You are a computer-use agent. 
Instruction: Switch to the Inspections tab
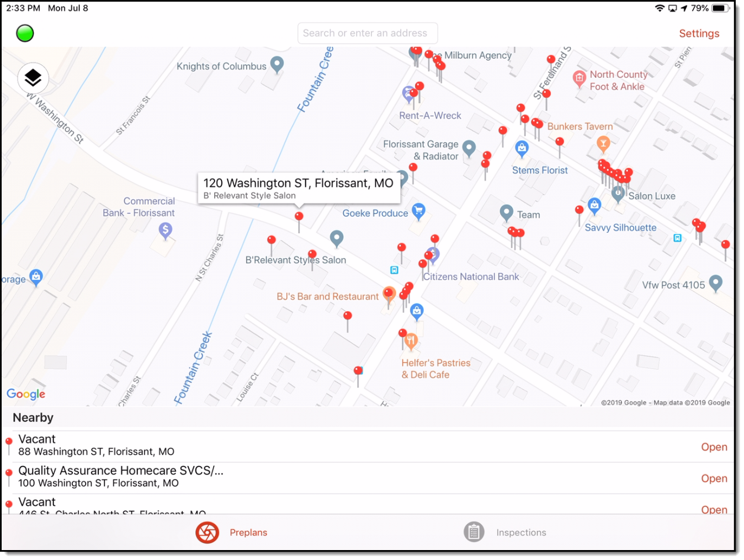tap(505, 532)
